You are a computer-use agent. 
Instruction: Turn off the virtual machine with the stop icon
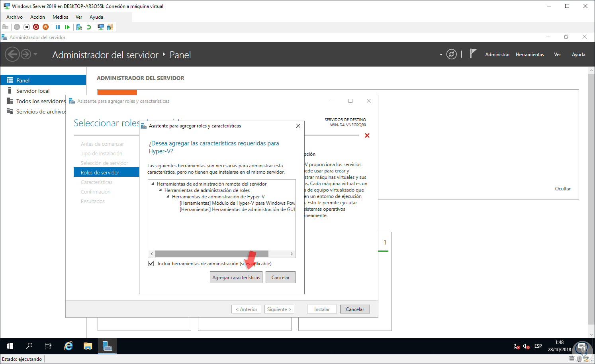(x=27, y=27)
